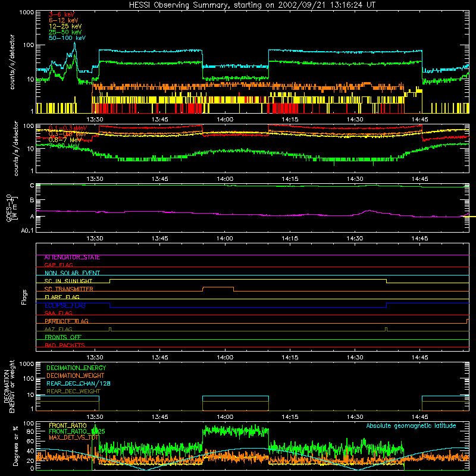Image resolution: width=476 pixels, height=476 pixels.
Task: Click the REAR_DEC_WEIGHT legend label
Action: [x=73, y=392]
